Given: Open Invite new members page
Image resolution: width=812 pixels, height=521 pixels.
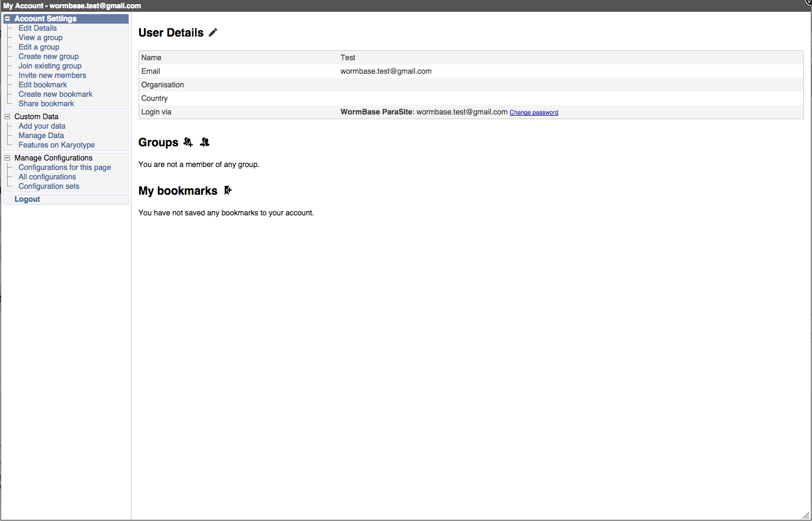Looking at the screenshot, I should coord(52,76).
